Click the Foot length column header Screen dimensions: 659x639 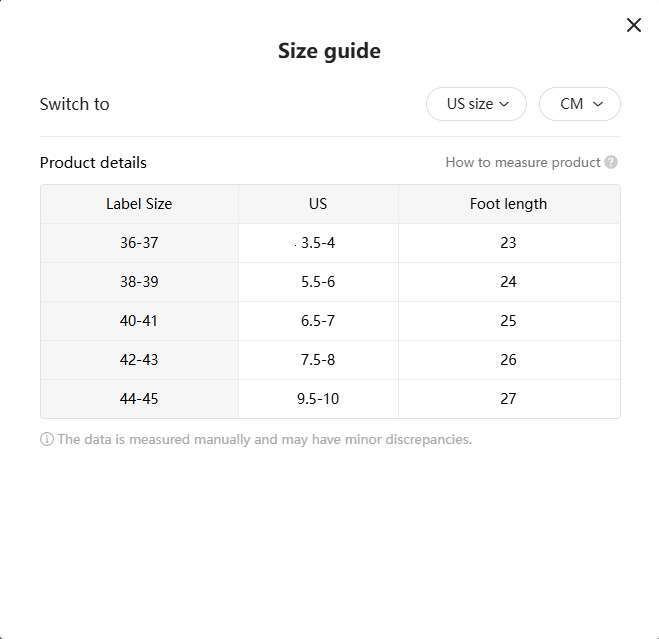(508, 204)
